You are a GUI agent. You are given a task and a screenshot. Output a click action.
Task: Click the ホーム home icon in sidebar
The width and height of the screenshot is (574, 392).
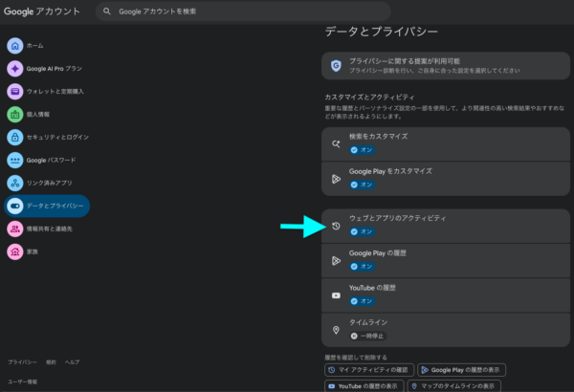[x=15, y=46]
